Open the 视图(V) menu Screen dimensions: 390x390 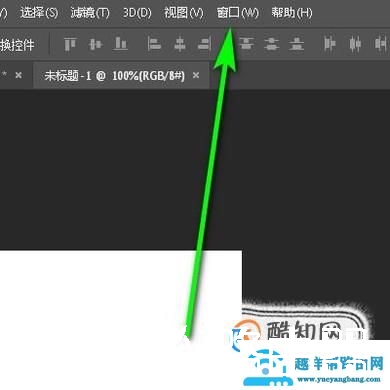(x=184, y=13)
